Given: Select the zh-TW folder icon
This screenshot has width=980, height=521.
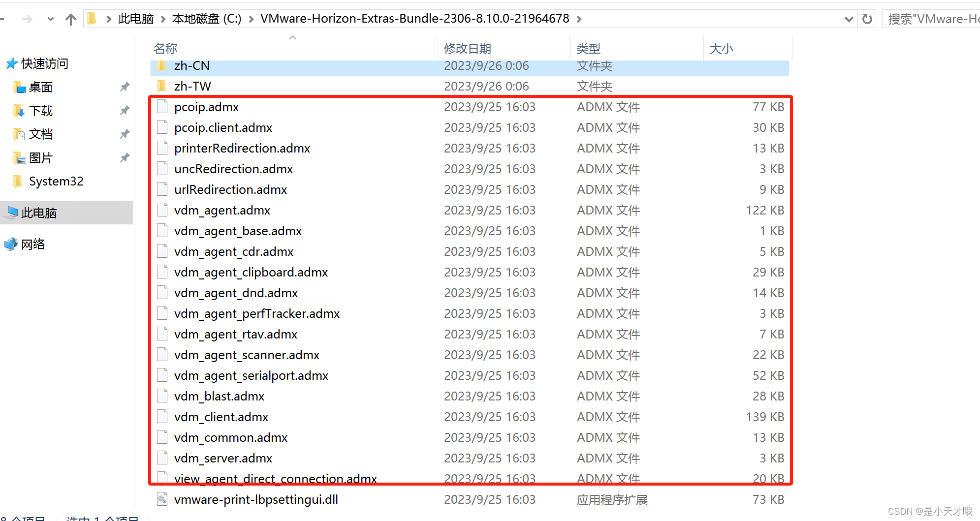Looking at the screenshot, I should coord(162,86).
